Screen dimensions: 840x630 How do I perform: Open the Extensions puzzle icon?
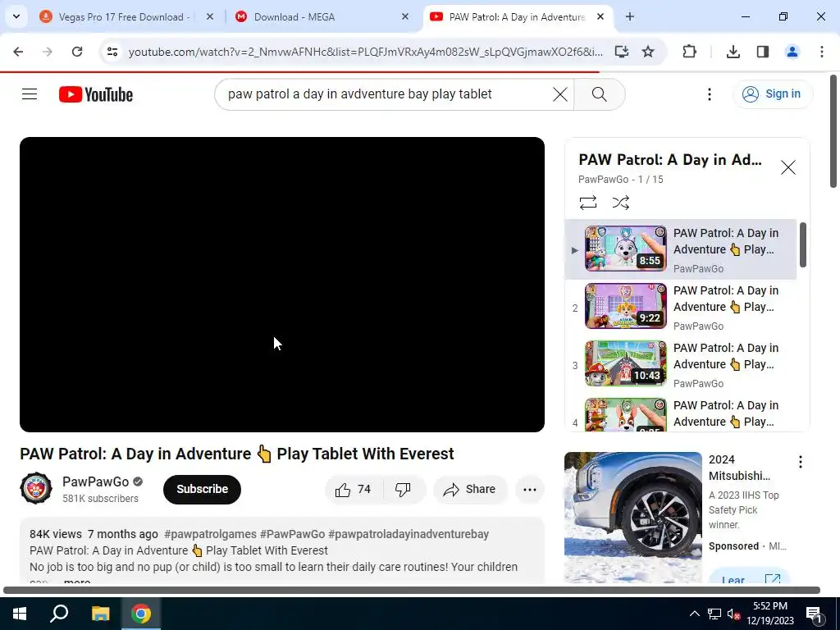[x=689, y=52]
